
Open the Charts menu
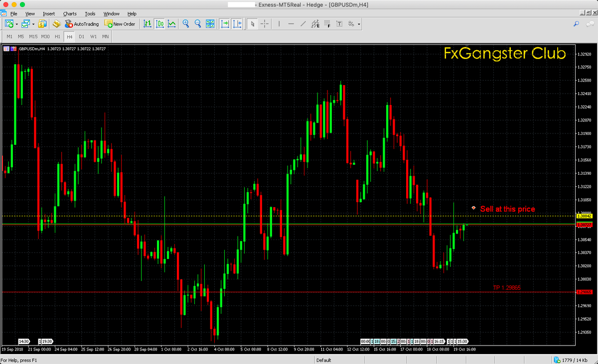[x=70, y=13]
